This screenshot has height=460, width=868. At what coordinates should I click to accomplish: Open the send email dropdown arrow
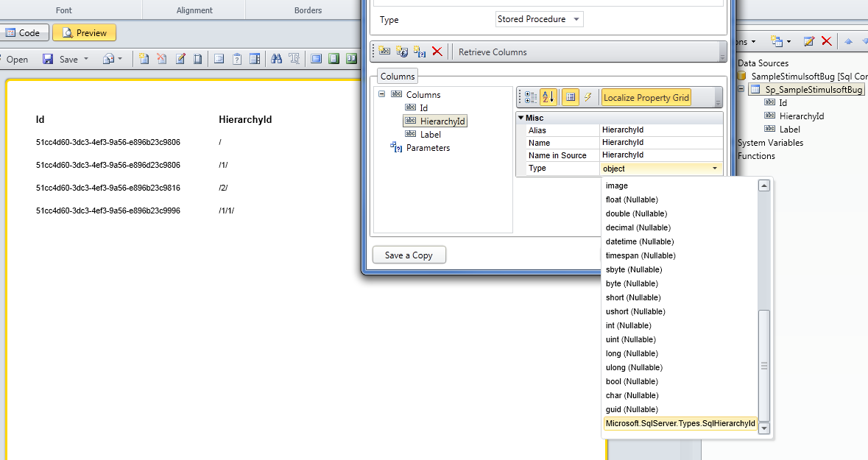pos(120,59)
